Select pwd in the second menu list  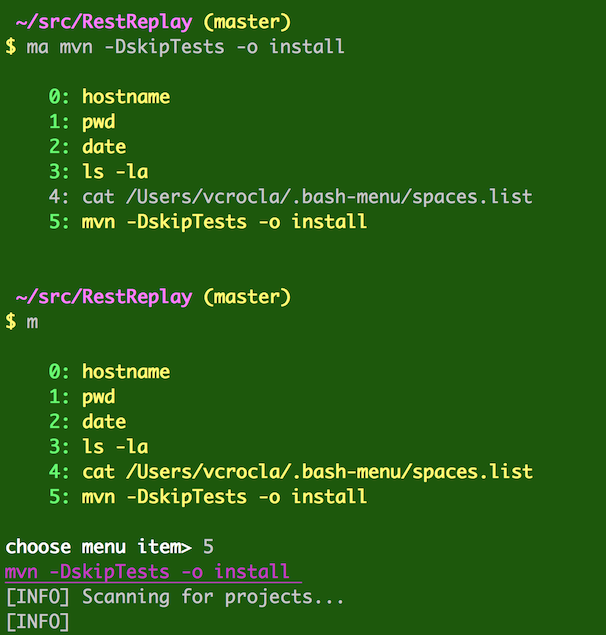click(x=82, y=397)
